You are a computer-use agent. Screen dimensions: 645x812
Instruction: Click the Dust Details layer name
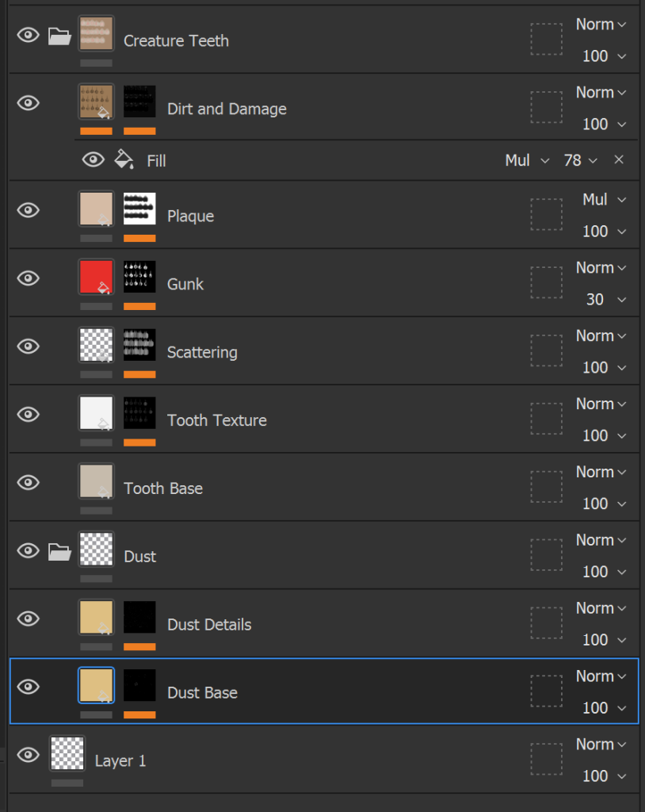209,625
